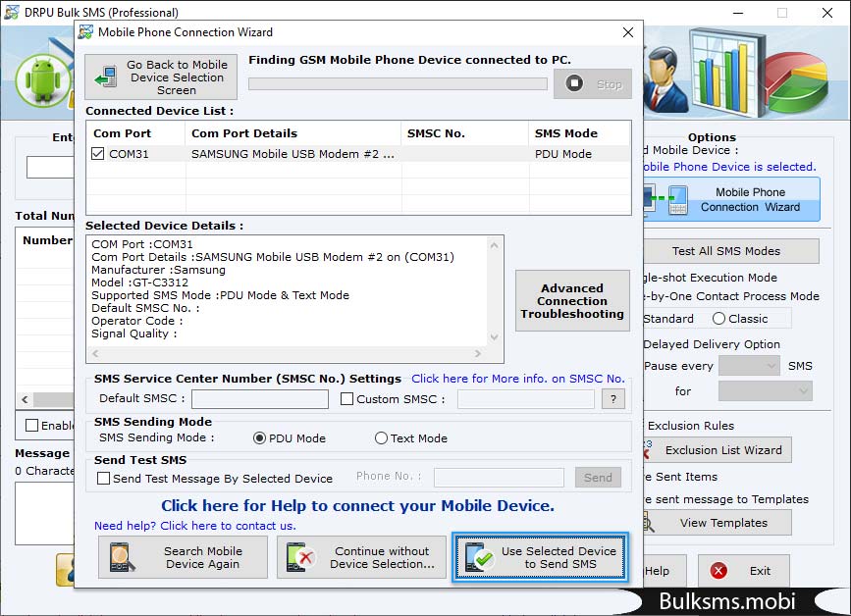Image resolution: width=851 pixels, height=616 pixels.
Task: Click the test SMS Phone No. field
Action: [500, 478]
